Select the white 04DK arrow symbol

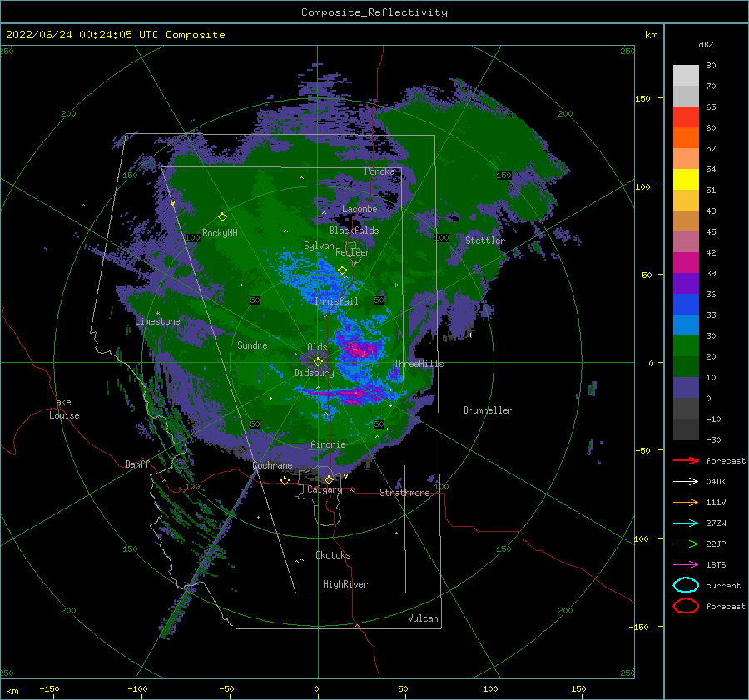pos(686,482)
